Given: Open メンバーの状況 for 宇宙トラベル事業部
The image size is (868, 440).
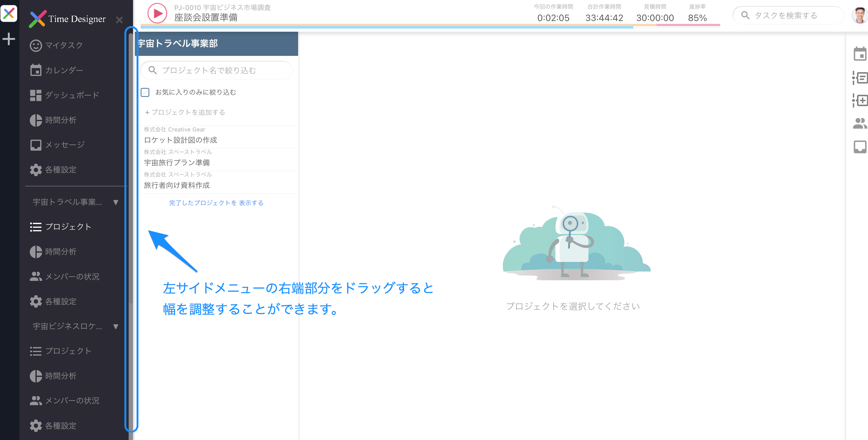Looking at the screenshot, I should 72,276.
